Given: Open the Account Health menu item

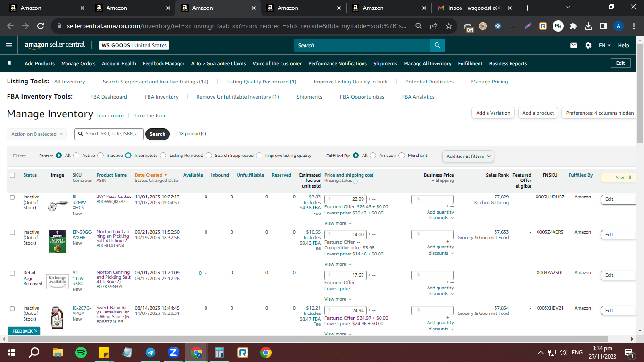Looking at the screenshot, I should click(119, 63).
